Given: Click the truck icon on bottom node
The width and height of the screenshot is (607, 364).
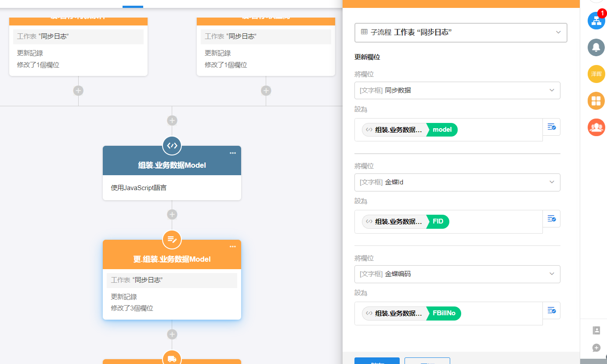Looking at the screenshot, I should [172, 359].
